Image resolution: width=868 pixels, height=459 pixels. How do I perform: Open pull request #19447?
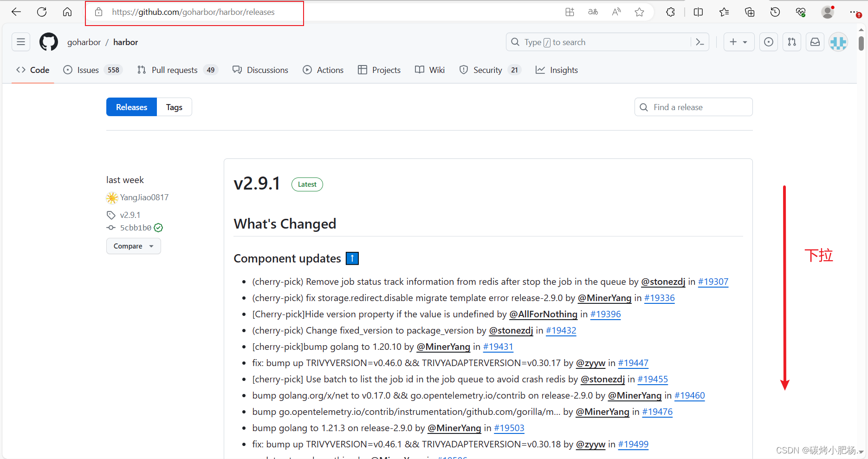tap(633, 363)
